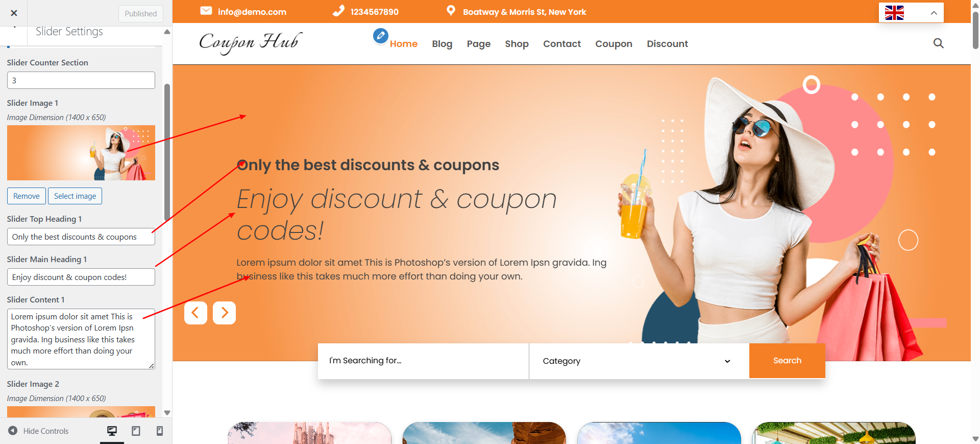980x444 pixels.
Task: Open the Shop menu item
Action: (517, 44)
